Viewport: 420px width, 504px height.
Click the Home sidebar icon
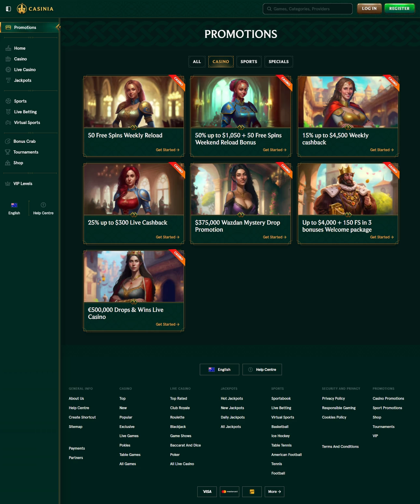pyautogui.click(x=8, y=48)
